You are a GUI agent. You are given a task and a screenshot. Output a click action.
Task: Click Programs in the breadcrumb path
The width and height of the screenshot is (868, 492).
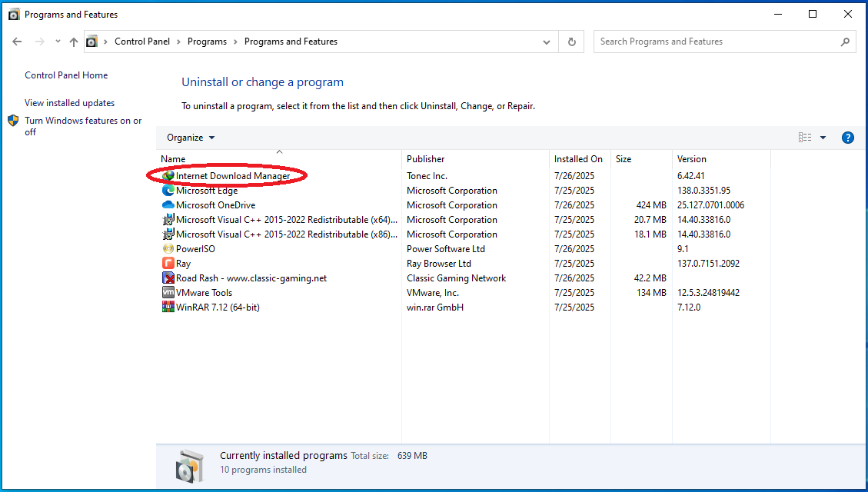(207, 42)
